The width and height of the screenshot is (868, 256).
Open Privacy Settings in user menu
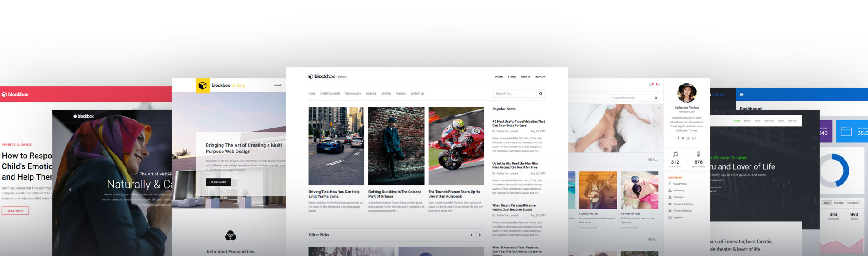(x=683, y=211)
